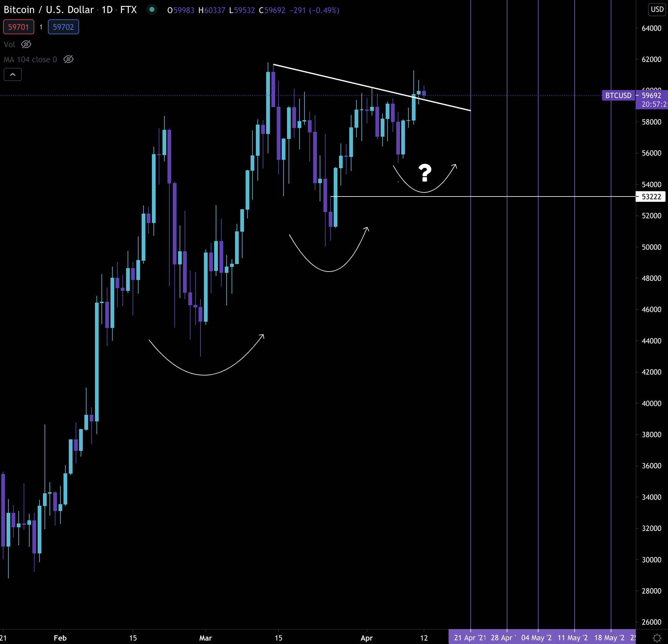Click the 1D interval label in header
Viewport: 668px width, 644px height.
pyautogui.click(x=107, y=10)
